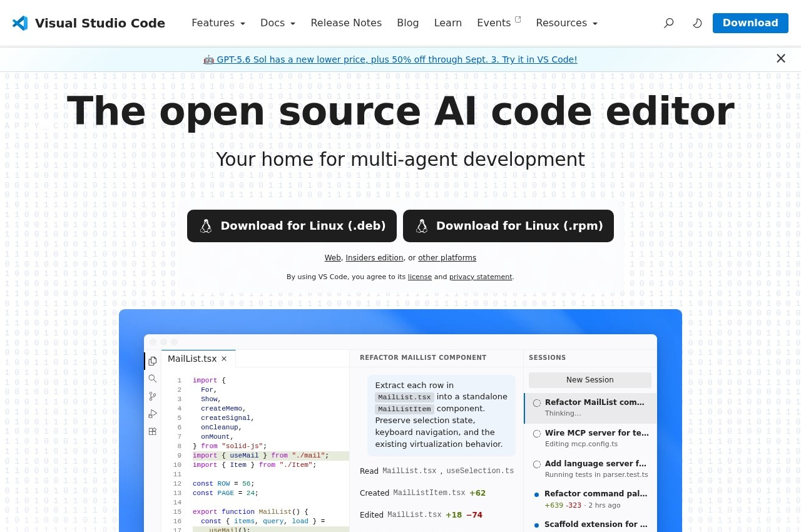Select the Refactor command pal... session
This screenshot has height=532, width=801.
(591, 499)
